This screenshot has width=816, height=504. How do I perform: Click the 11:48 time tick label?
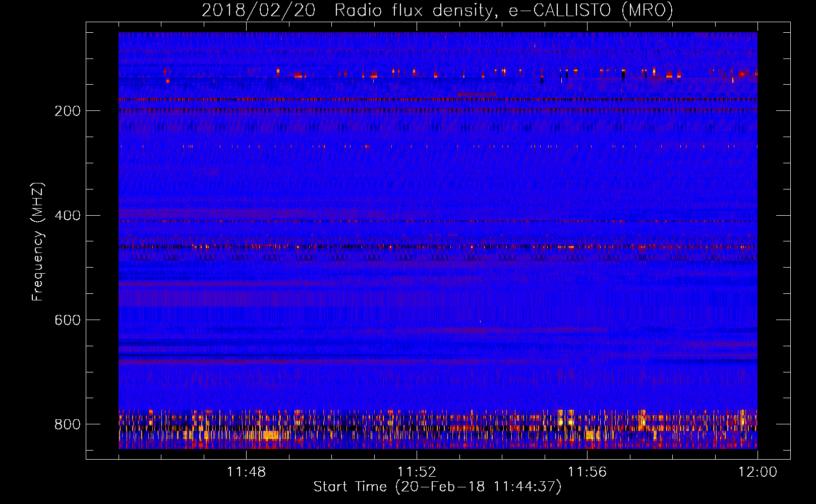(x=246, y=472)
